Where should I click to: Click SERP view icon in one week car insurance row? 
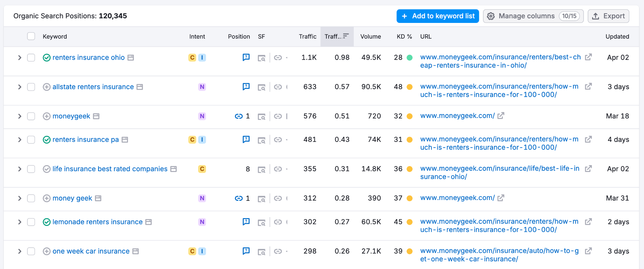[261, 251]
